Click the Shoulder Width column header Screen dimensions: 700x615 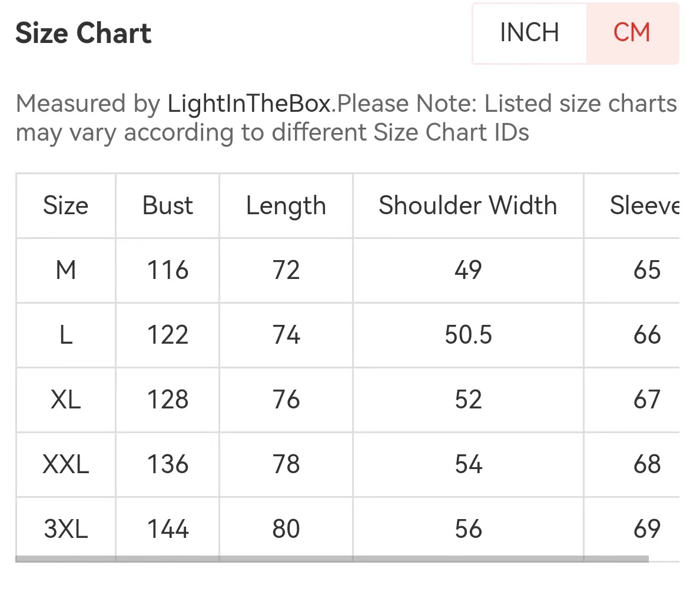pos(468,206)
